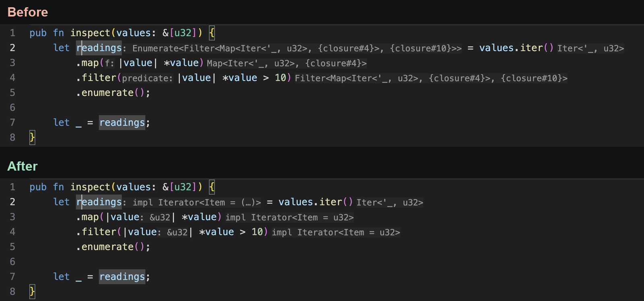This screenshot has height=301, width=644.
Task: Click the closing brace on After line 8
Action: click(32, 291)
